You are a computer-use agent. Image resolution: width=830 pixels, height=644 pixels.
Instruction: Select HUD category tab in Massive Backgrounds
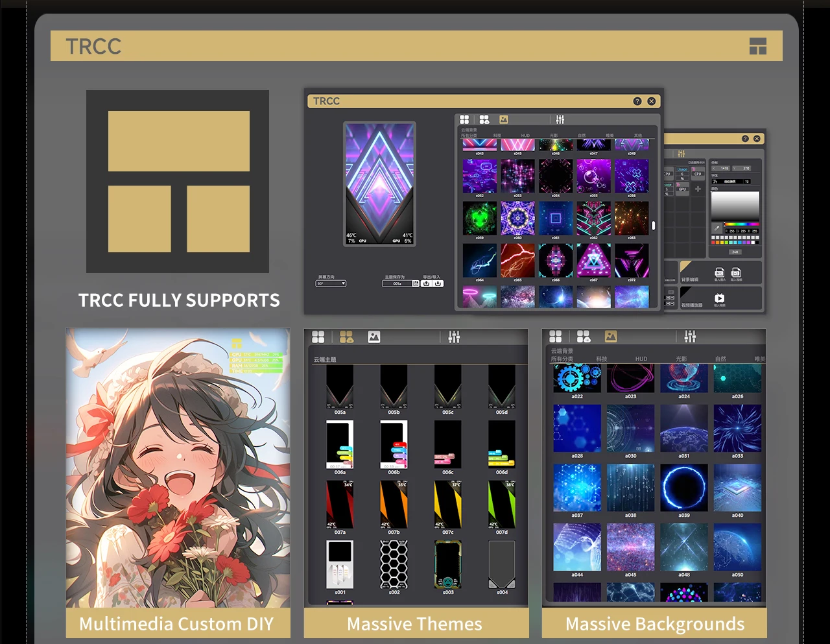tap(641, 359)
